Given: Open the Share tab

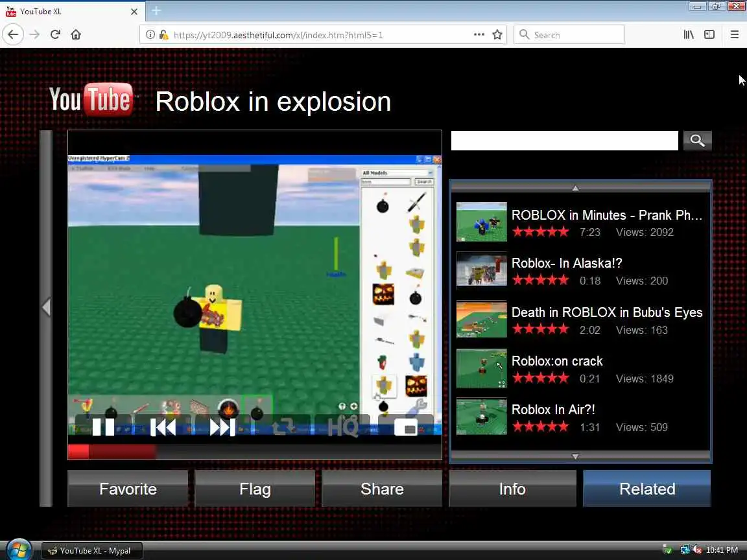Looking at the screenshot, I should [x=382, y=489].
